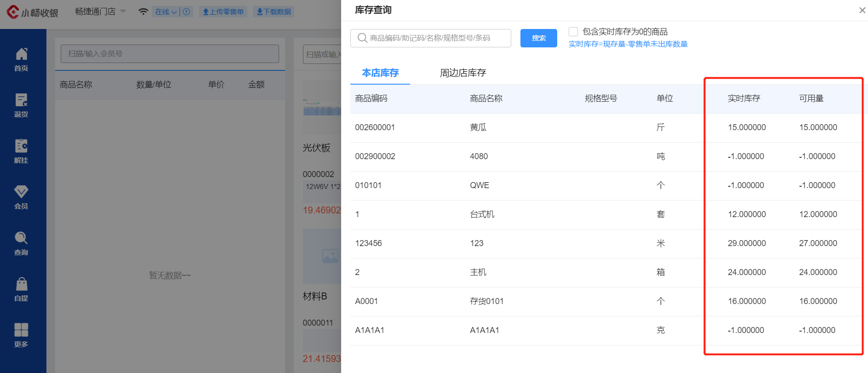Click the blue 搜索 button
The image size is (868, 373).
coord(539,38)
